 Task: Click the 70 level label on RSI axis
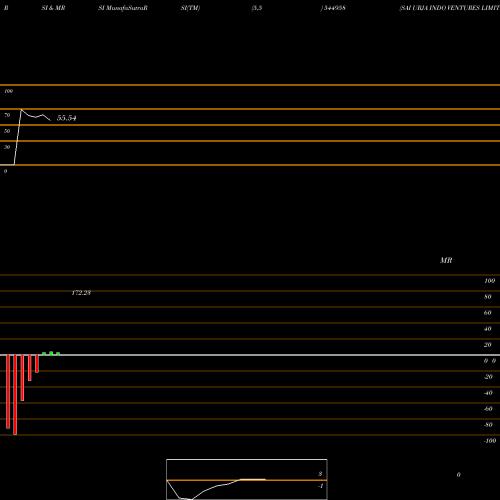[7, 115]
